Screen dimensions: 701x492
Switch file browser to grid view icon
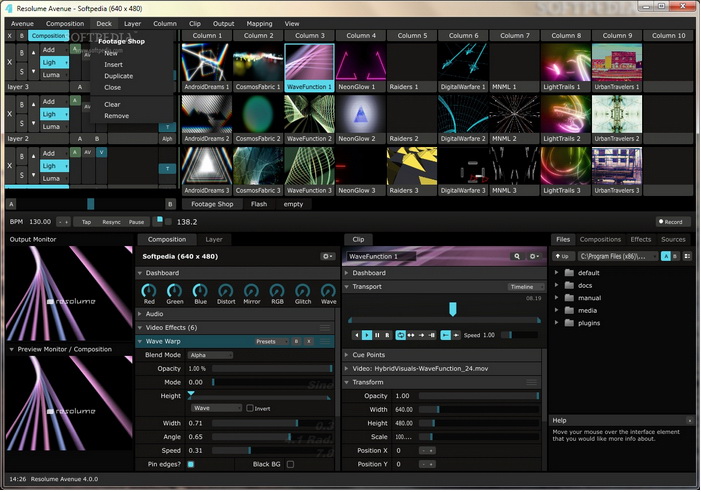pyautogui.click(x=687, y=257)
